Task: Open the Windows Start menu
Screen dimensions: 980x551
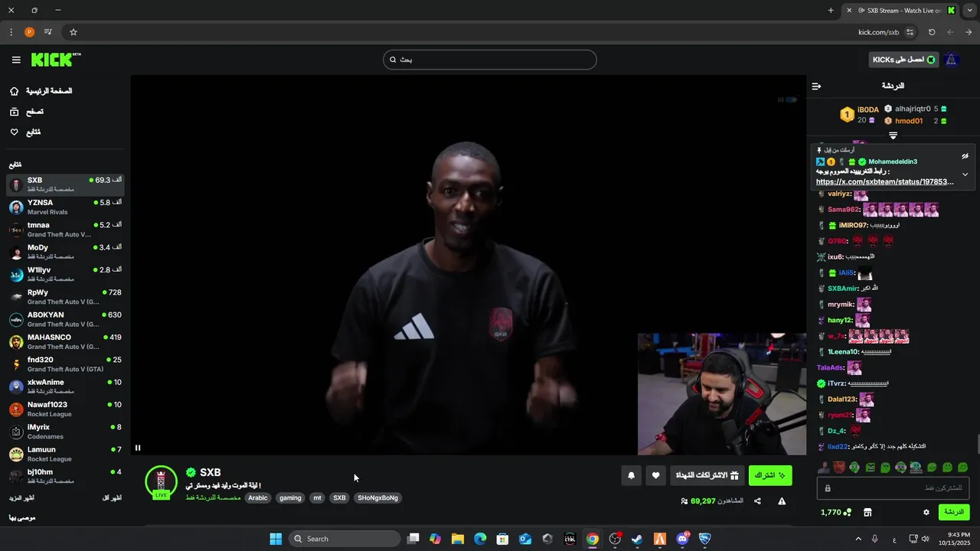Action: point(276,539)
